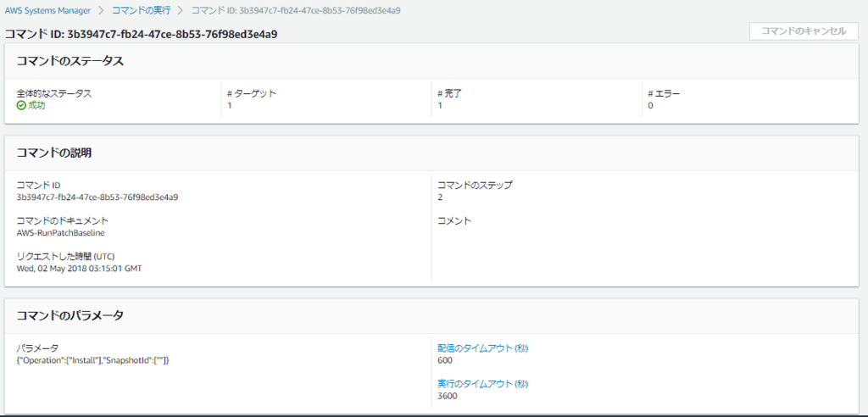Select the AWS-RunPatchBaseline document name
The width and height of the screenshot is (868, 417).
(61, 232)
